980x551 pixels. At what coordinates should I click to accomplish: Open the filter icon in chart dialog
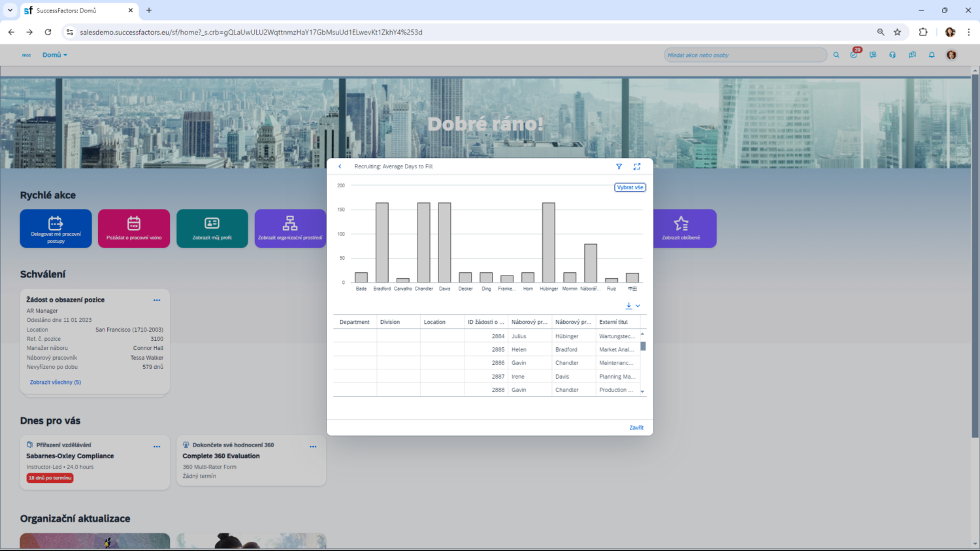pyautogui.click(x=619, y=166)
